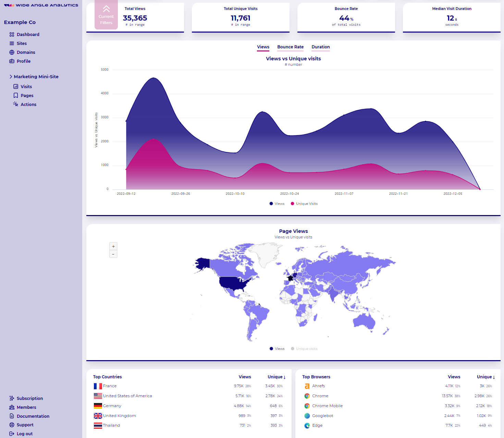This screenshot has width=504, height=438.
Task: Click the Sites list icon
Action: click(x=12, y=43)
